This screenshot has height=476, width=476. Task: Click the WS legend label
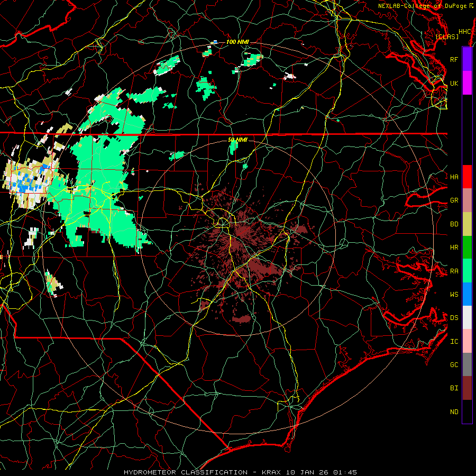pos(454,294)
